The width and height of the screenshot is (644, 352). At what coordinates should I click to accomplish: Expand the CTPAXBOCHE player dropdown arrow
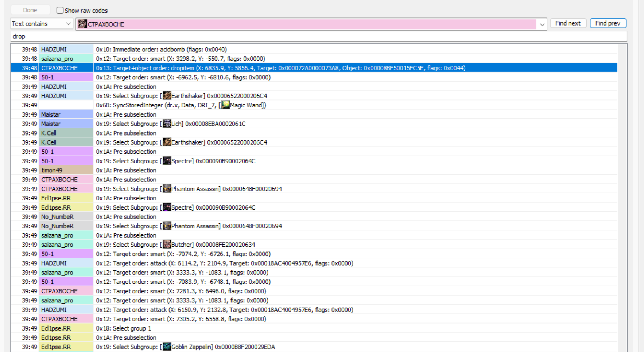pos(542,24)
